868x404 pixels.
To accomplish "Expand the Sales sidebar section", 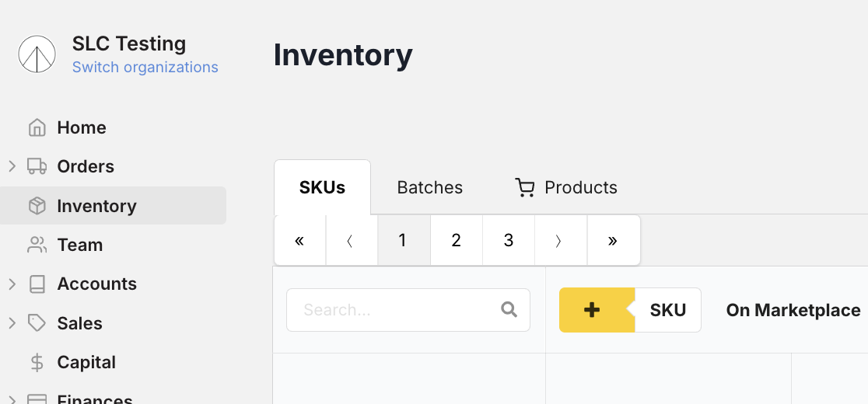I will (x=12, y=323).
